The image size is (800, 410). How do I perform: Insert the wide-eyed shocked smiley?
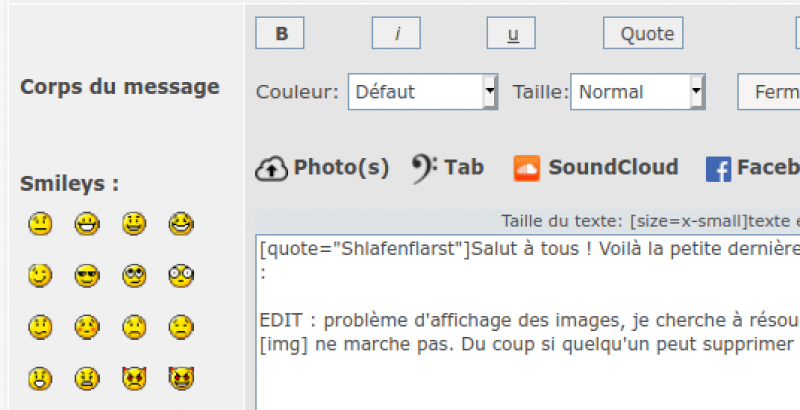(180, 275)
